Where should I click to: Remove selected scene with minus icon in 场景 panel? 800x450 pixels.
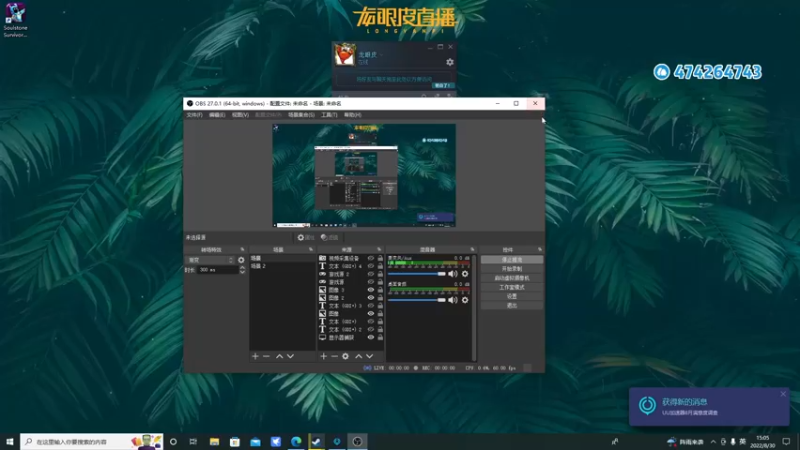tap(266, 356)
